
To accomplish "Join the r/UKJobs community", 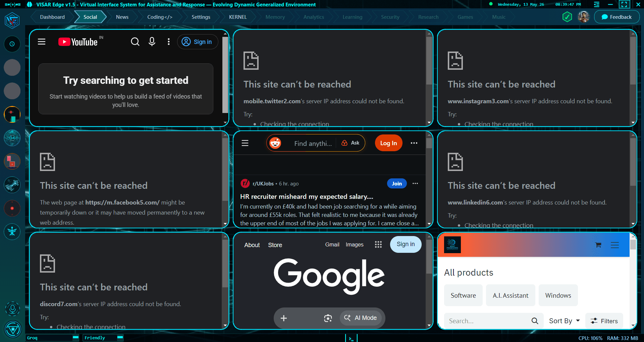I will click(397, 183).
